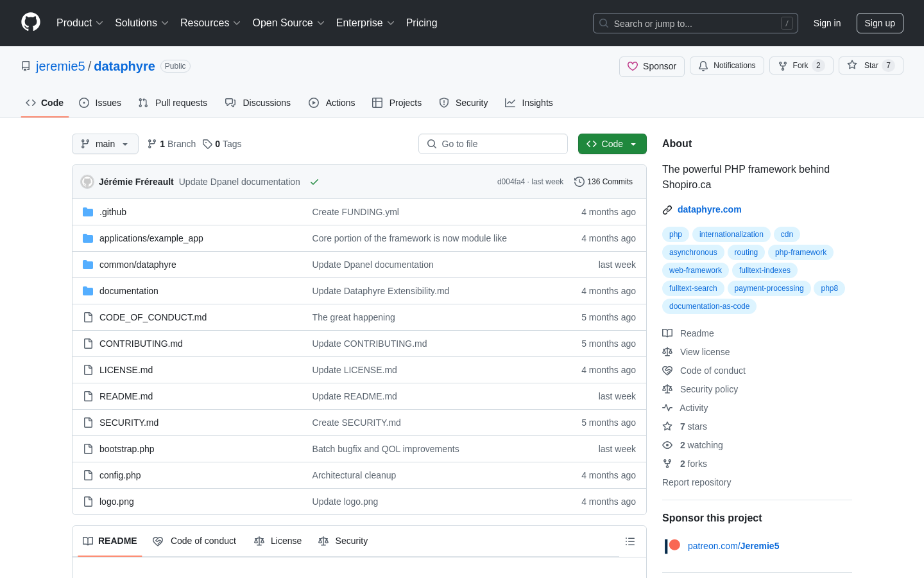Open 'Architectural cleanup' commit message
The width and height of the screenshot is (924, 578).
(x=354, y=475)
